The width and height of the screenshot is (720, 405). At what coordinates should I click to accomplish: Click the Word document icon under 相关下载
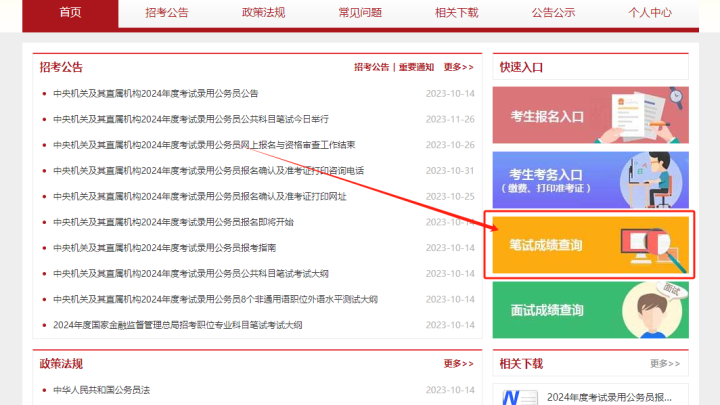(519, 397)
